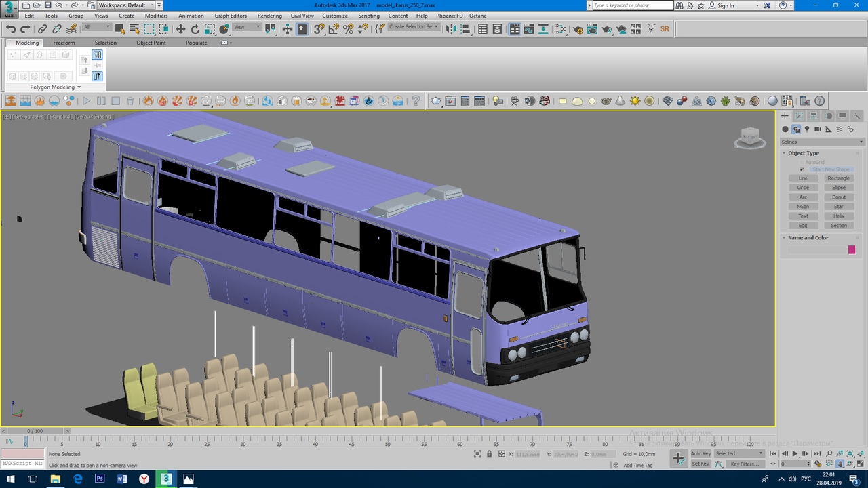
Task: Click the Key Filters button
Action: point(744,464)
